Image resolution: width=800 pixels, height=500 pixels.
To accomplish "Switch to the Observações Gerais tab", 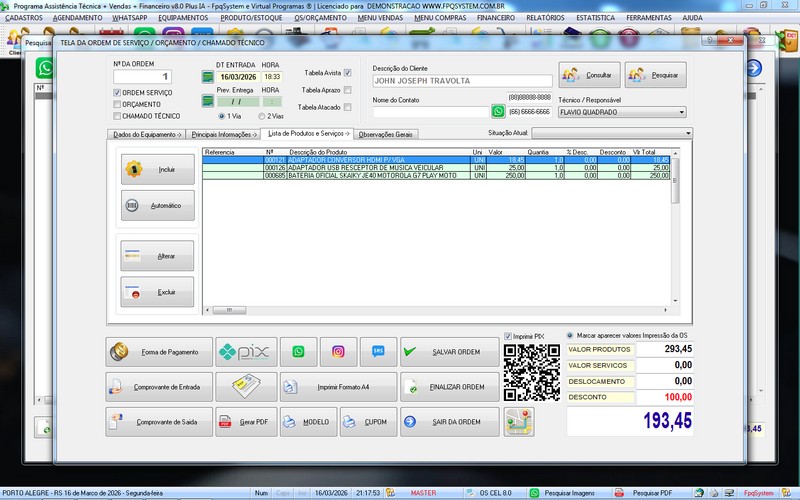I will (385, 133).
